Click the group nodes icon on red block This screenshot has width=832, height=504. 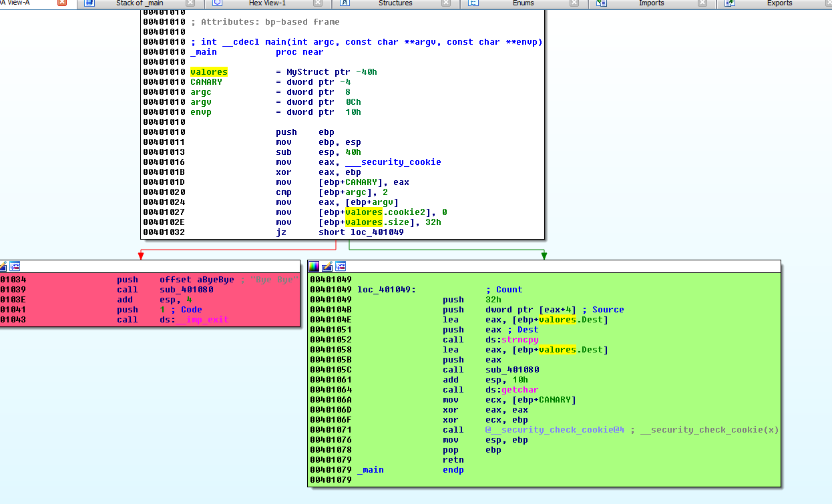[15, 266]
